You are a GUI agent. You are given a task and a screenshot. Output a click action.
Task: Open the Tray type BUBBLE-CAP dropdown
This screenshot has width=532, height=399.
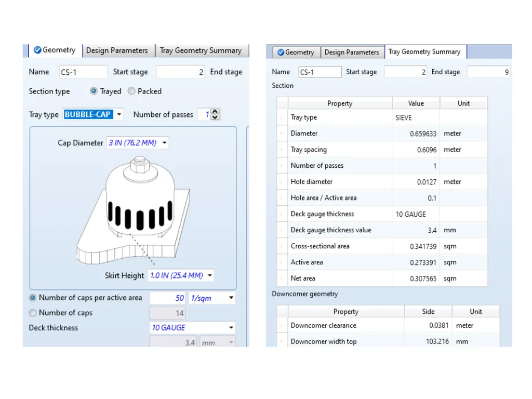(x=119, y=114)
